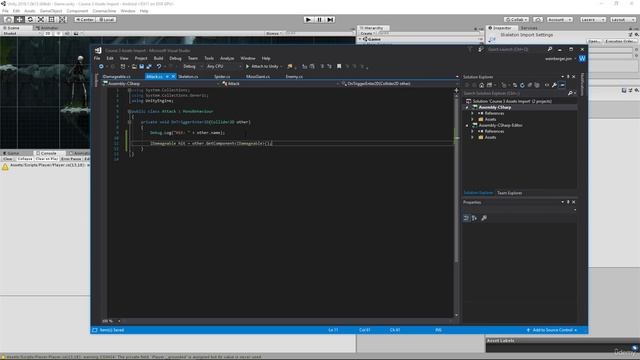Select the Scale tool in Unity toolbar
Viewport: 640px width, 360px height.
click(x=41, y=19)
